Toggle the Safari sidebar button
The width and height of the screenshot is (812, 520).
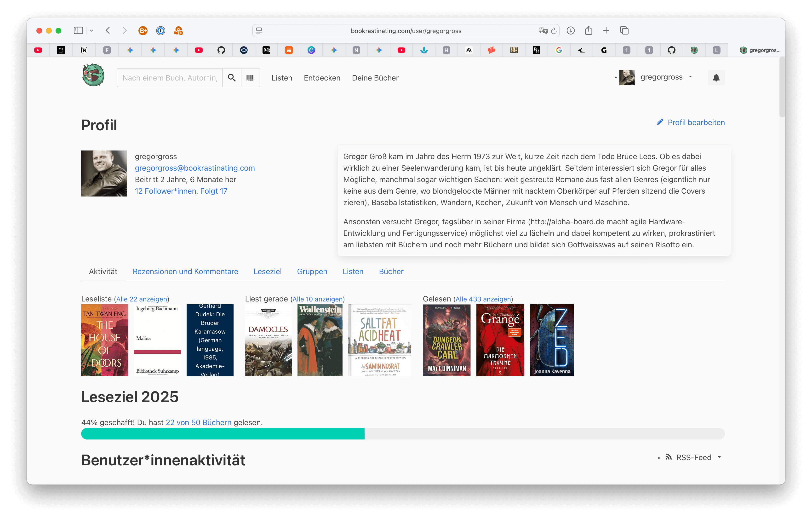(78, 31)
